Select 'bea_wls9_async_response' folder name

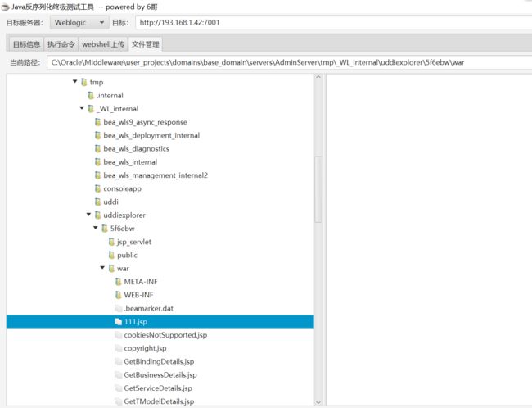coord(145,122)
